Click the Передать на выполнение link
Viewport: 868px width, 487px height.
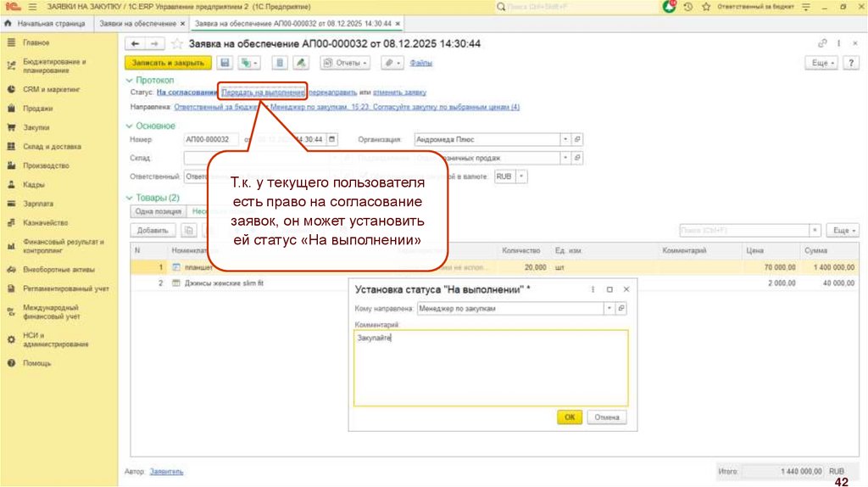pos(263,92)
